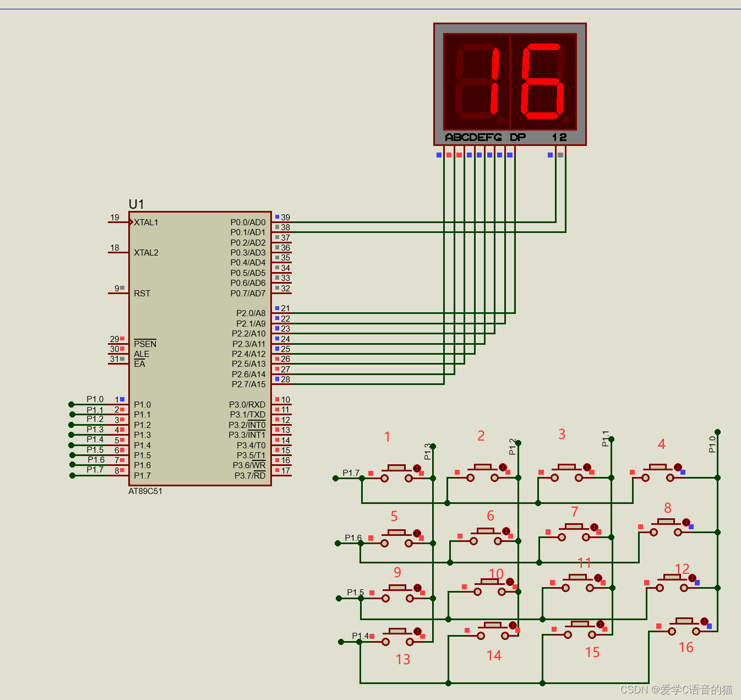Click the P0.1/AD1 pin label
Viewport: 741px width, 700px height.
[248, 232]
